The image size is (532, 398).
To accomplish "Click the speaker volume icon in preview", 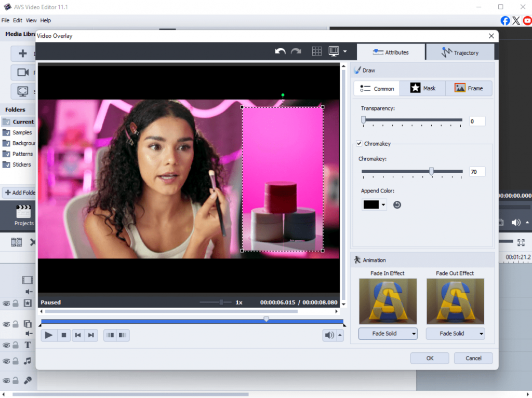I will [x=329, y=335].
